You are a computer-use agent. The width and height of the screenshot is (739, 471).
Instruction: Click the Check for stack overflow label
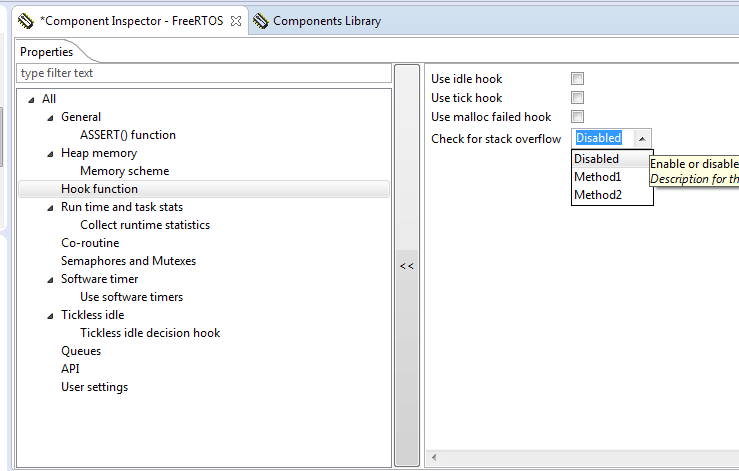[496, 139]
